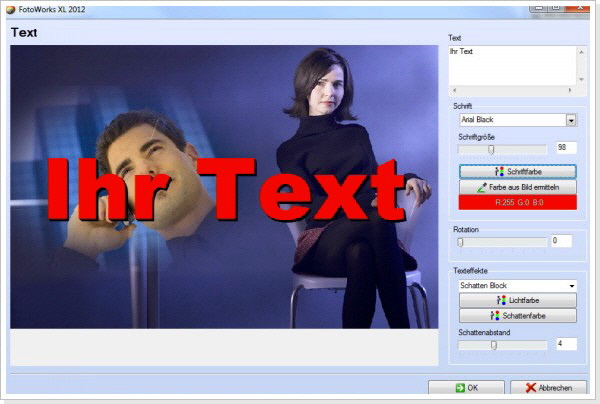The height and width of the screenshot is (404, 600).
Task: Click the red R:255 G:0 B:0 color swatch
Action: point(517,202)
